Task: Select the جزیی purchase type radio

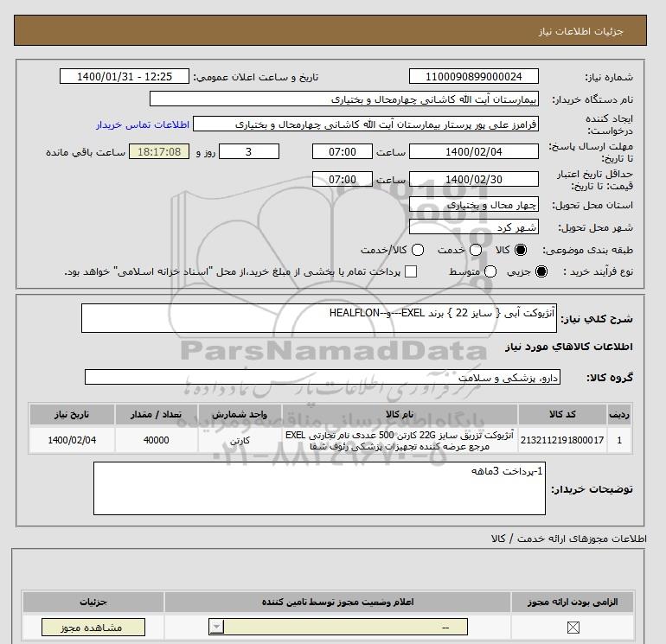Action: 541,271
